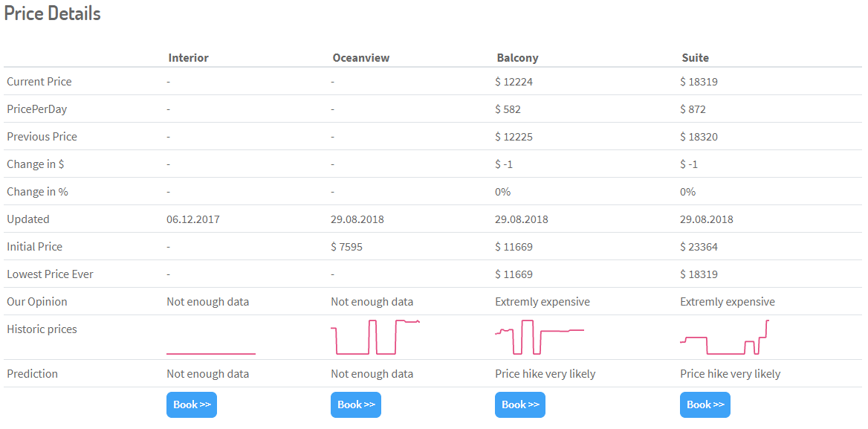
Task: Click Balcony prediction Price hike very likely
Action: [x=545, y=374]
